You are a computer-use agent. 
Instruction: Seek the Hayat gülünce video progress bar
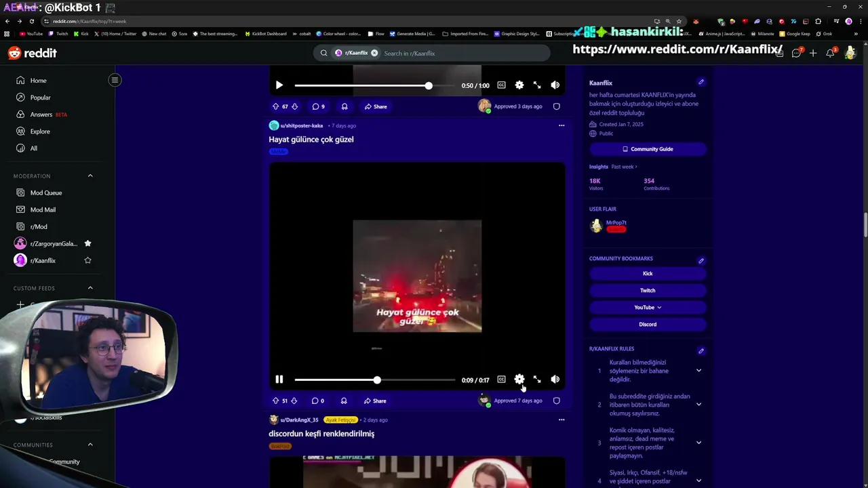click(x=374, y=380)
